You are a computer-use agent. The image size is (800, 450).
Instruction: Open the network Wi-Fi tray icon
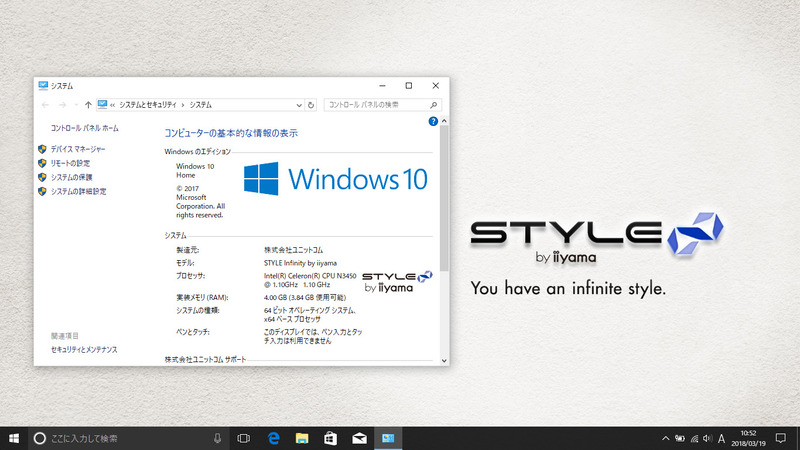pos(694,438)
